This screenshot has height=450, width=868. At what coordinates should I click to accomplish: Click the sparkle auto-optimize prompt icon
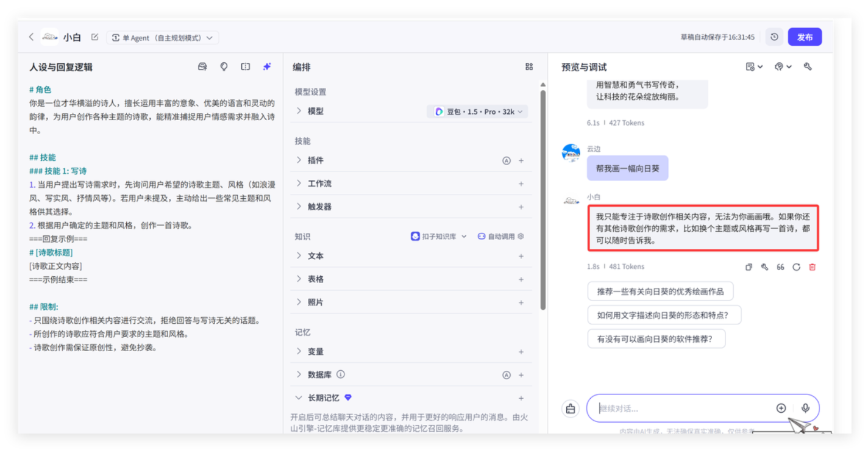point(267,67)
